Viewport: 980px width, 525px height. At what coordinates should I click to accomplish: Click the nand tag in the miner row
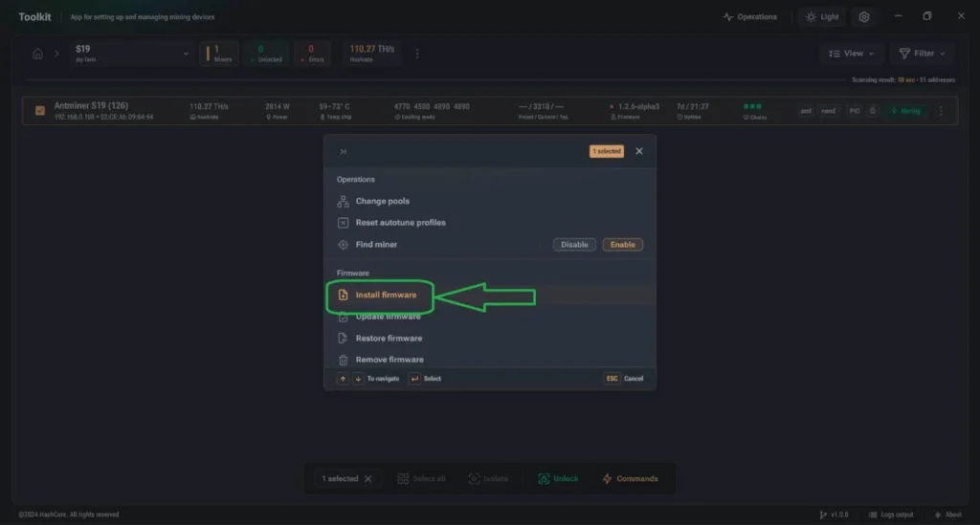click(828, 111)
